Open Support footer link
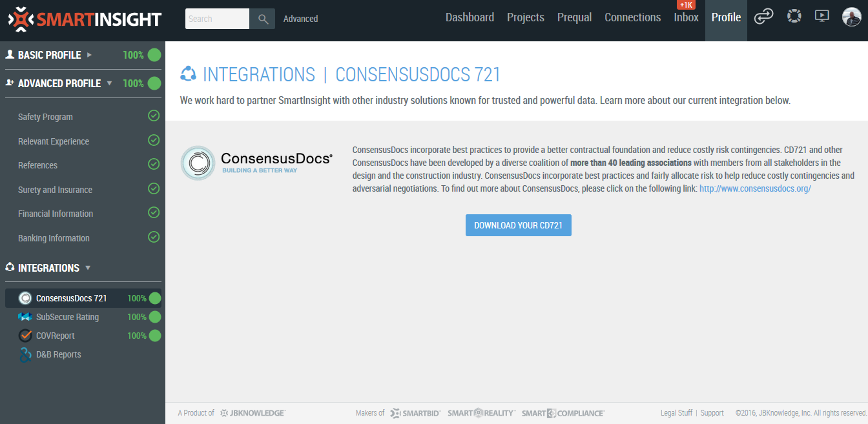 pyautogui.click(x=712, y=413)
